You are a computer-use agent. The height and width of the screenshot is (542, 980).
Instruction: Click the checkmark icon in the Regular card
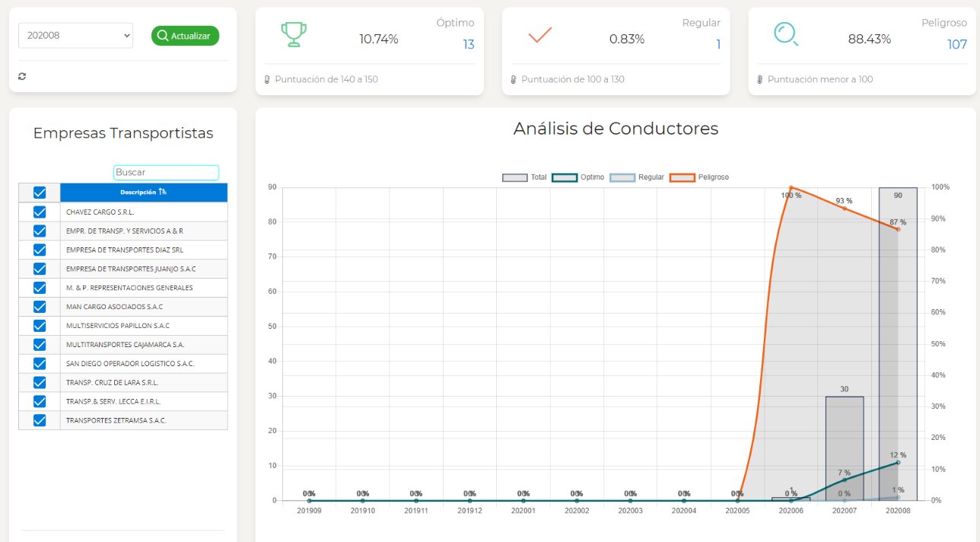click(x=539, y=35)
